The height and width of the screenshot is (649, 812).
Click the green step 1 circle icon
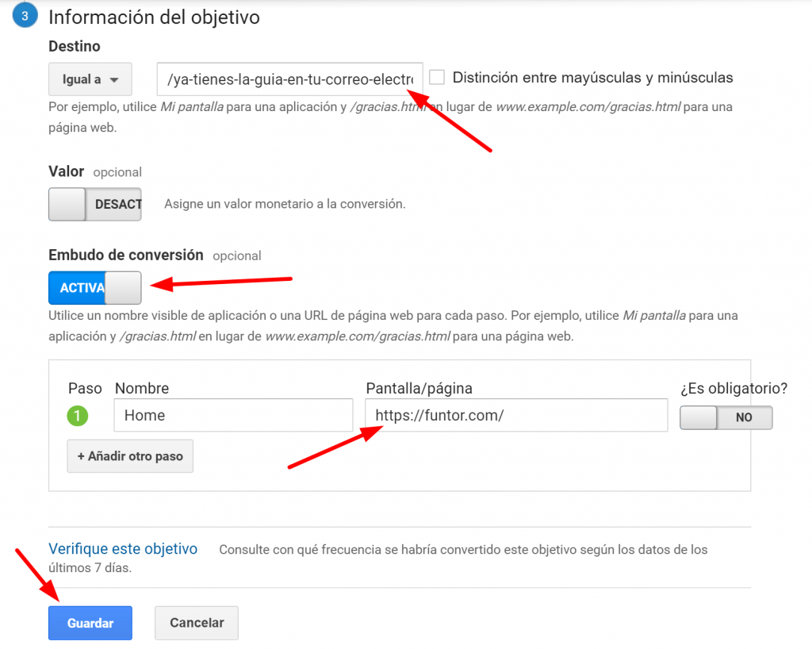pyautogui.click(x=78, y=416)
